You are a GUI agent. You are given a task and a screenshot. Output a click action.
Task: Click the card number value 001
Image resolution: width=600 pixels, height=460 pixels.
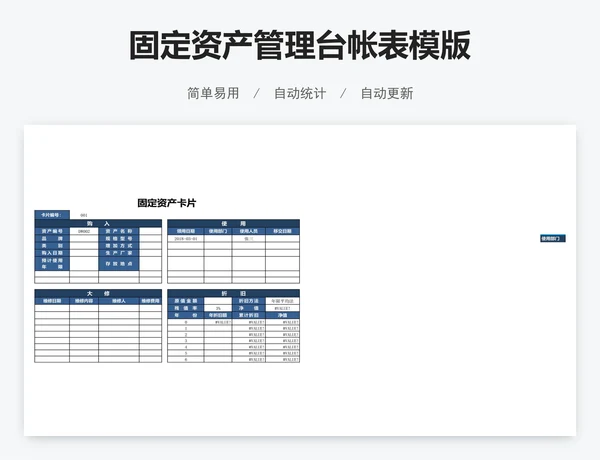(x=84, y=215)
